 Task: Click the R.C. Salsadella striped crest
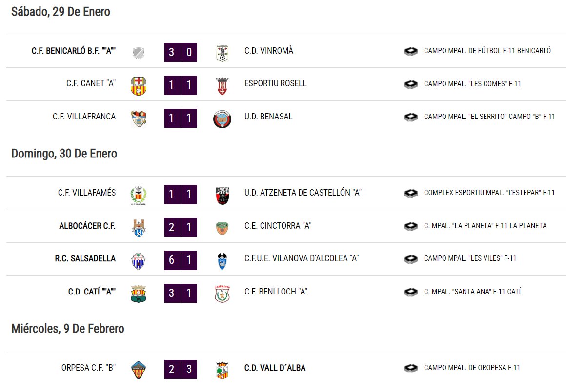click(139, 261)
